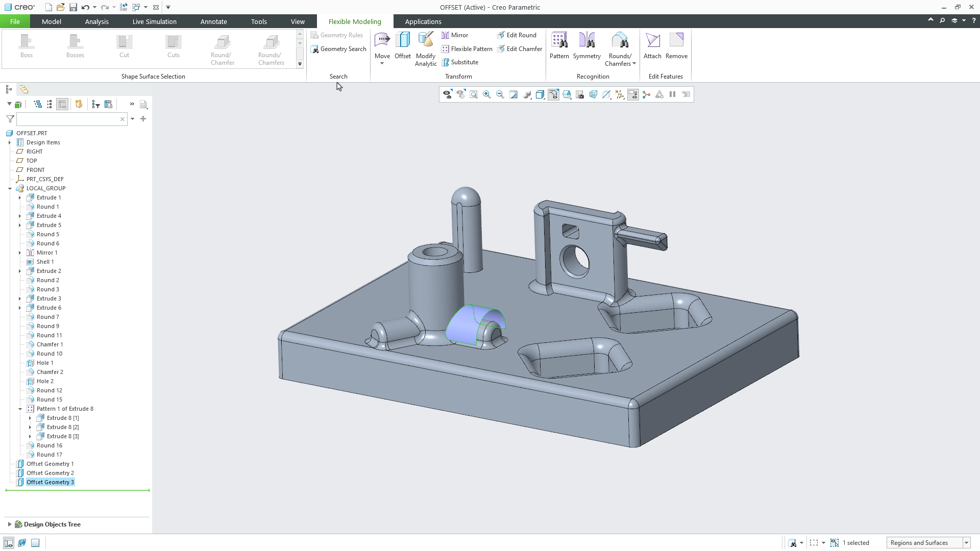
Task: Click the Attach edit feature
Action: pyautogui.click(x=652, y=46)
